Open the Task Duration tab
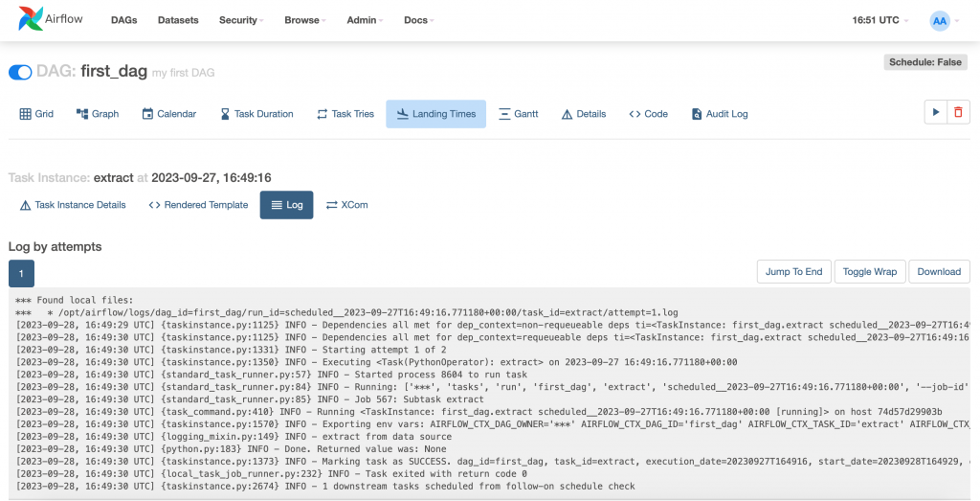Image resolution: width=980 pixels, height=501 pixels. [256, 114]
